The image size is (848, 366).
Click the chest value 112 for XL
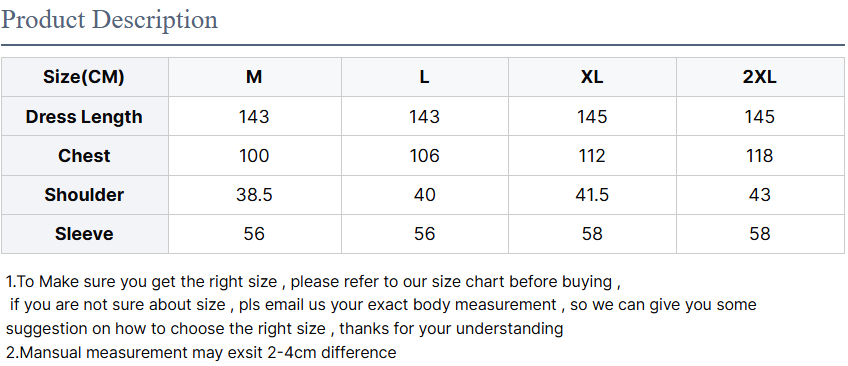(592, 156)
